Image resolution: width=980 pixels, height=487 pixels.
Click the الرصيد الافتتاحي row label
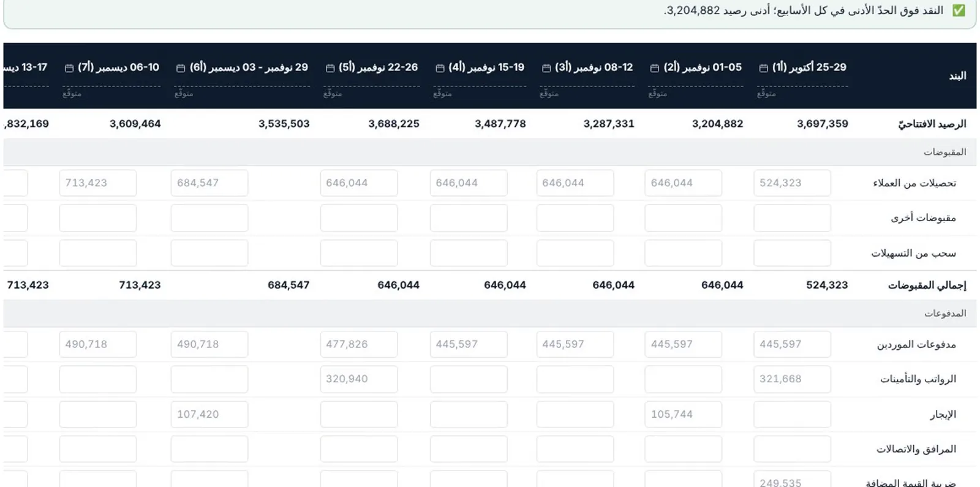tap(932, 124)
